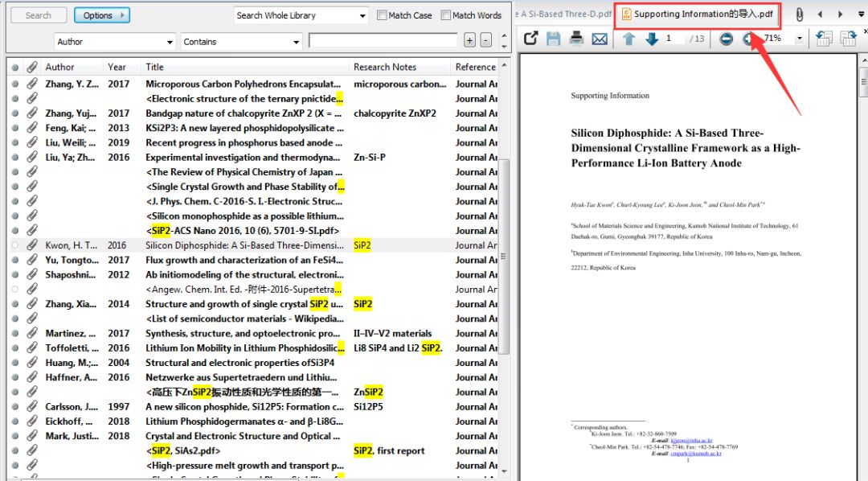This screenshot has width=868, height=481.
Task: Click the Search button
Action: (x=39, y=15)
